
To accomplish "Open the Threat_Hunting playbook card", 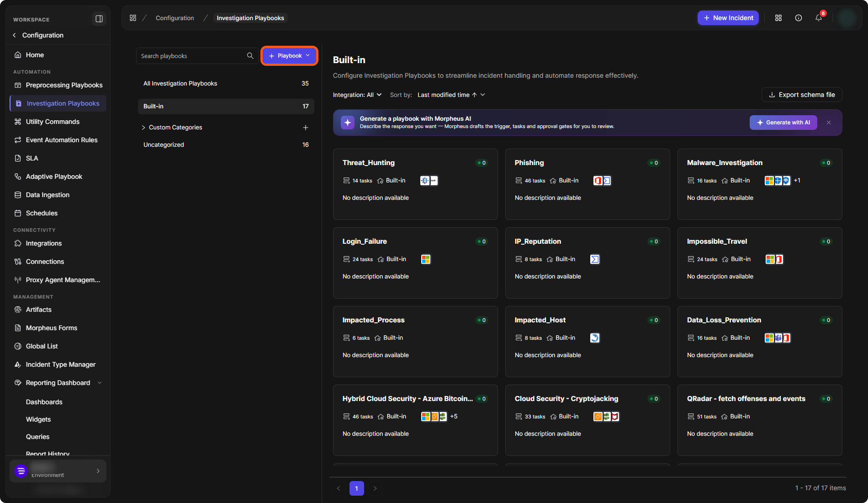I will 415,184.
